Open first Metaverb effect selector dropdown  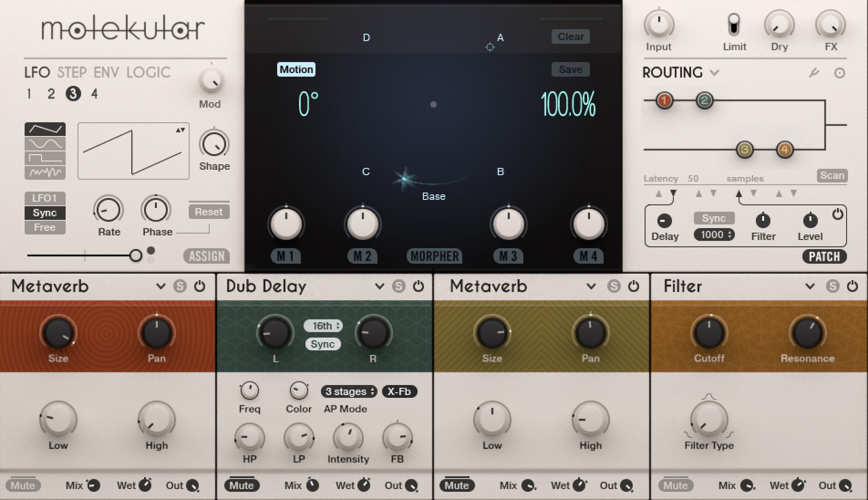[160, 286]
